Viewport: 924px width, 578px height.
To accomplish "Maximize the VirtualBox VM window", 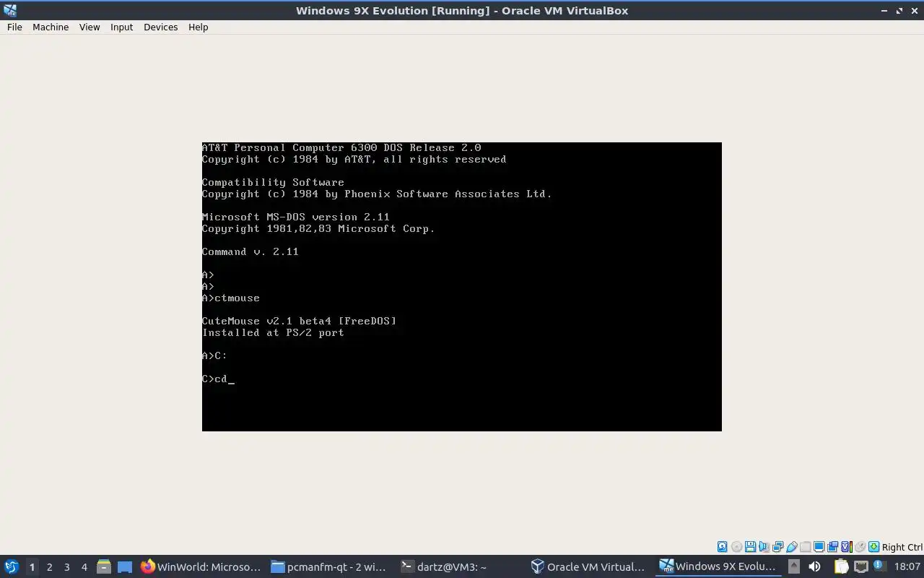I will click(899, 10).
